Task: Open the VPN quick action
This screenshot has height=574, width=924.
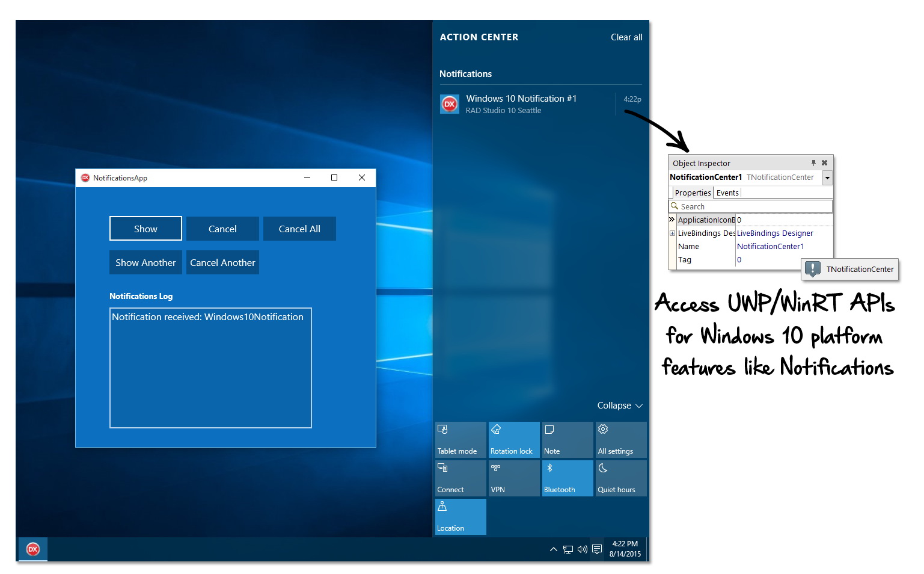Action: coord(514,478)
